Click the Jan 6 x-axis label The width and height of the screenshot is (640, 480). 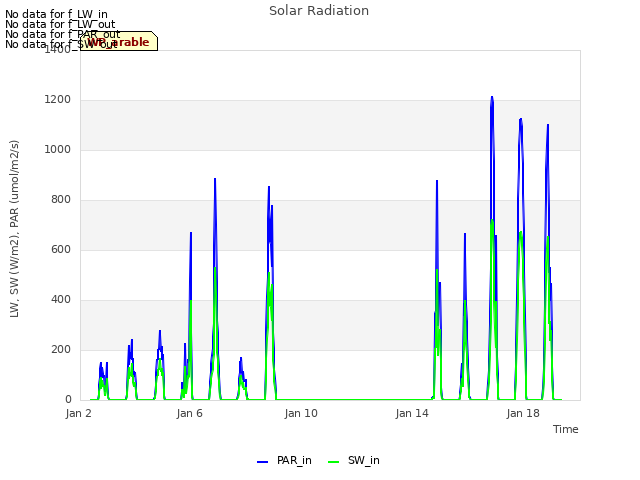coord(189,413)
